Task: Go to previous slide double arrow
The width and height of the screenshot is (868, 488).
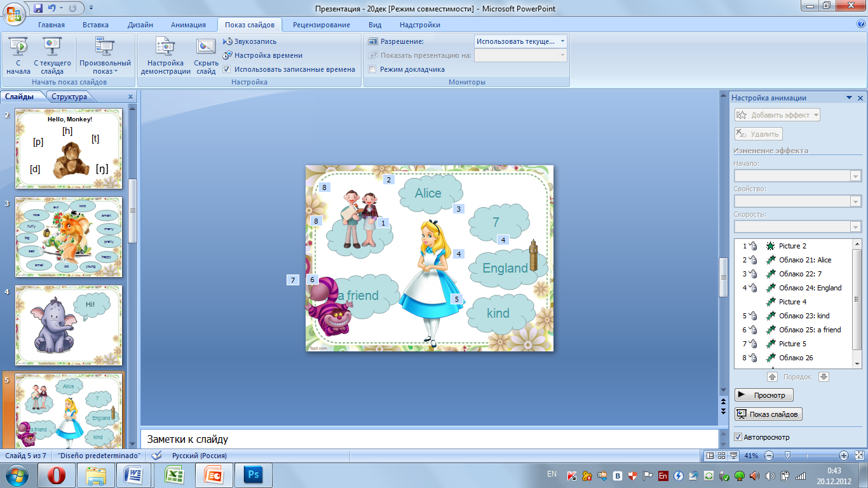Action: 724,402
